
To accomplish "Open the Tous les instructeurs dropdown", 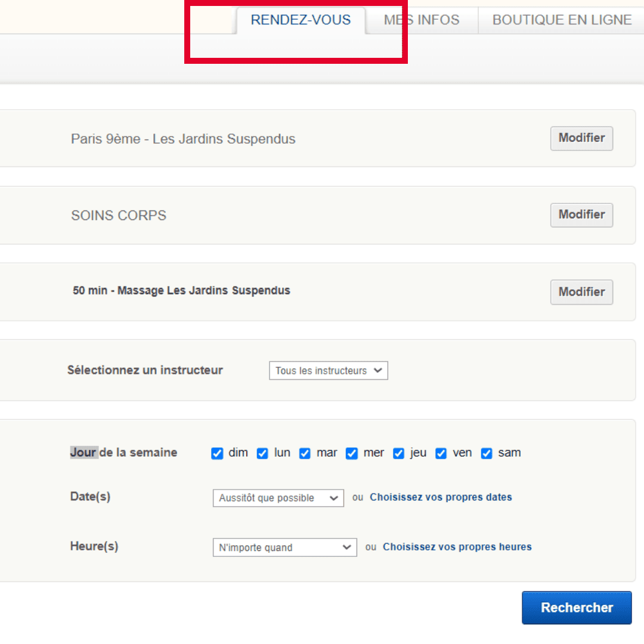I will click(x=329, y=370).
